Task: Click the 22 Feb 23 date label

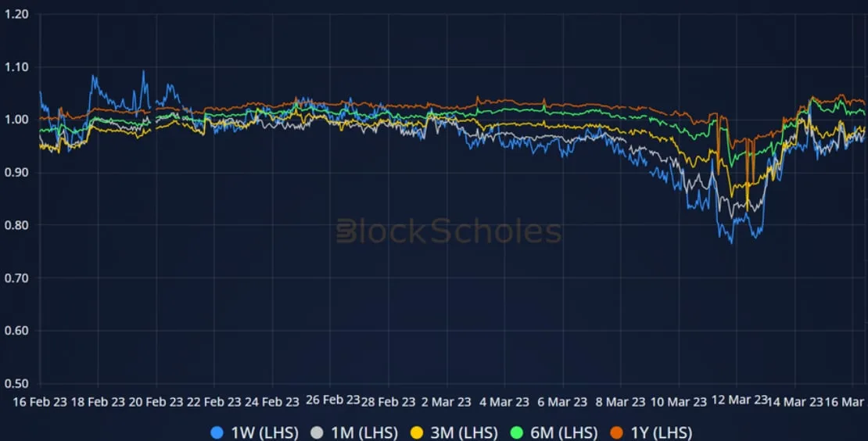Action: pyautogui.click(x=213, y=402)
